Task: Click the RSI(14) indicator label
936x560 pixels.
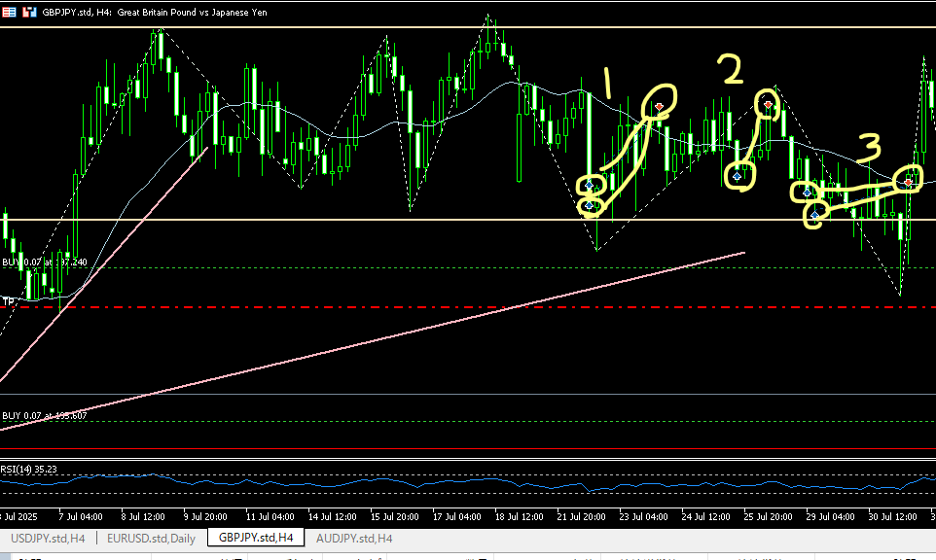Action: click(27, 469)
